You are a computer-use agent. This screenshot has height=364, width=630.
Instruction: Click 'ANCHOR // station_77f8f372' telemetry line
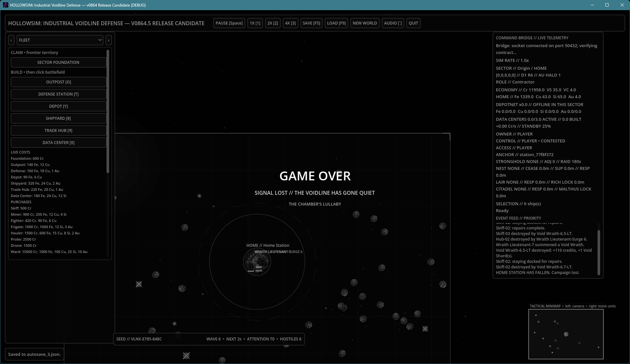[x=524, y=155]
